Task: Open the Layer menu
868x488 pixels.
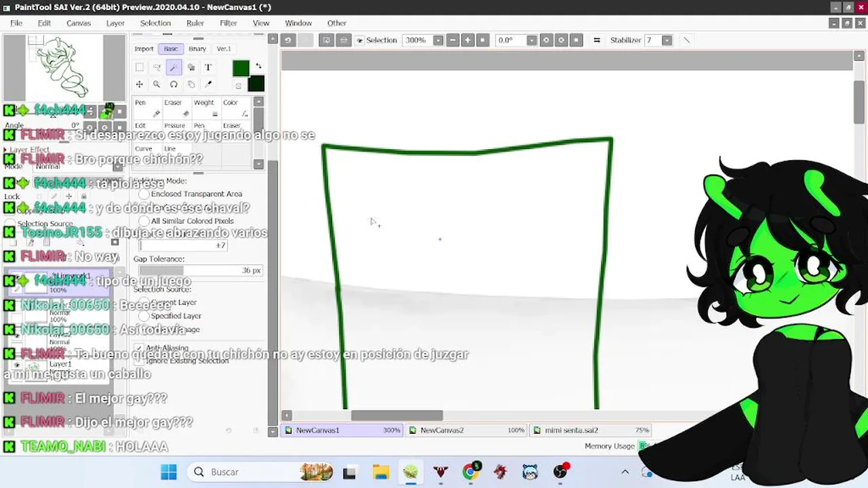Action: point(115,23)
